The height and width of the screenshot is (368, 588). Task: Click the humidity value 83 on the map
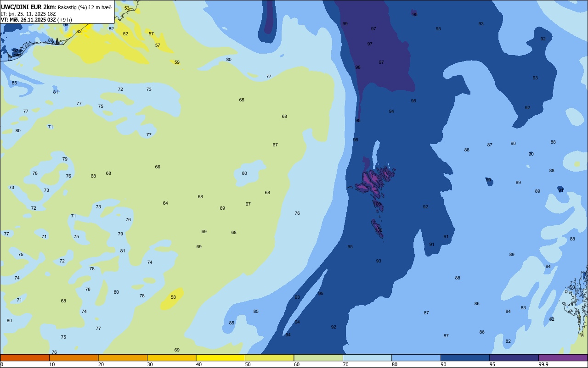coord(523,308)
